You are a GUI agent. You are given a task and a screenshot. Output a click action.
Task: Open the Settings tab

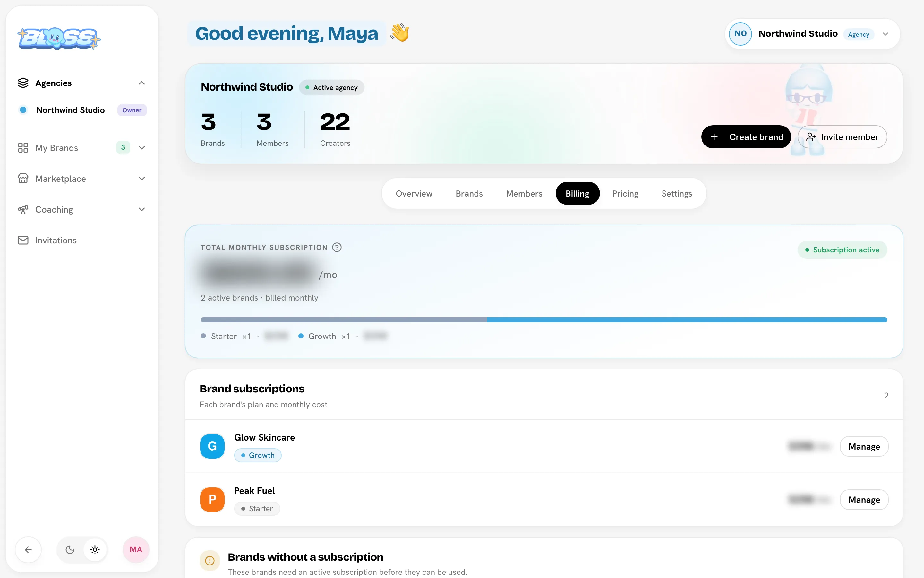coord(677,193)
